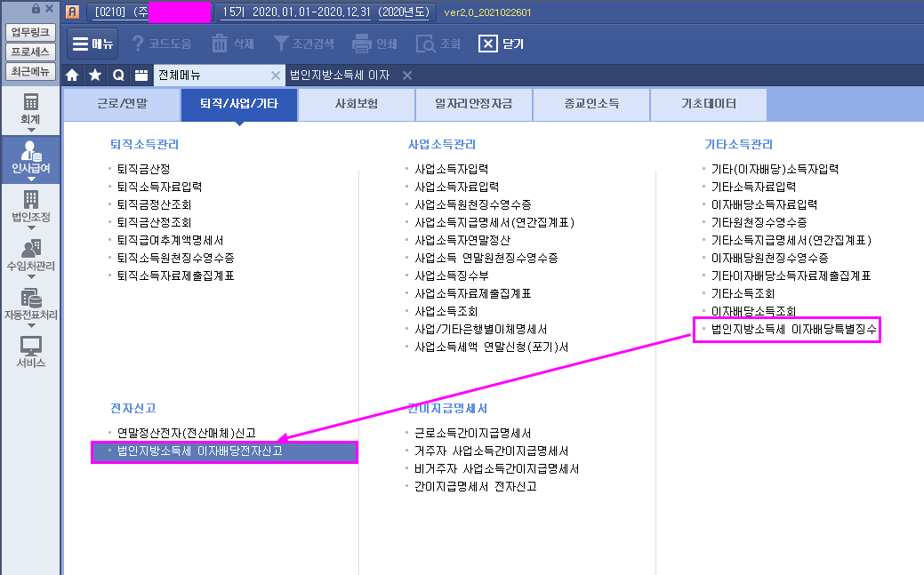This screenshot has height=575, width=924.
Task: Close the 법인지방소득세 이자 tab
Action: coord(407,76)
